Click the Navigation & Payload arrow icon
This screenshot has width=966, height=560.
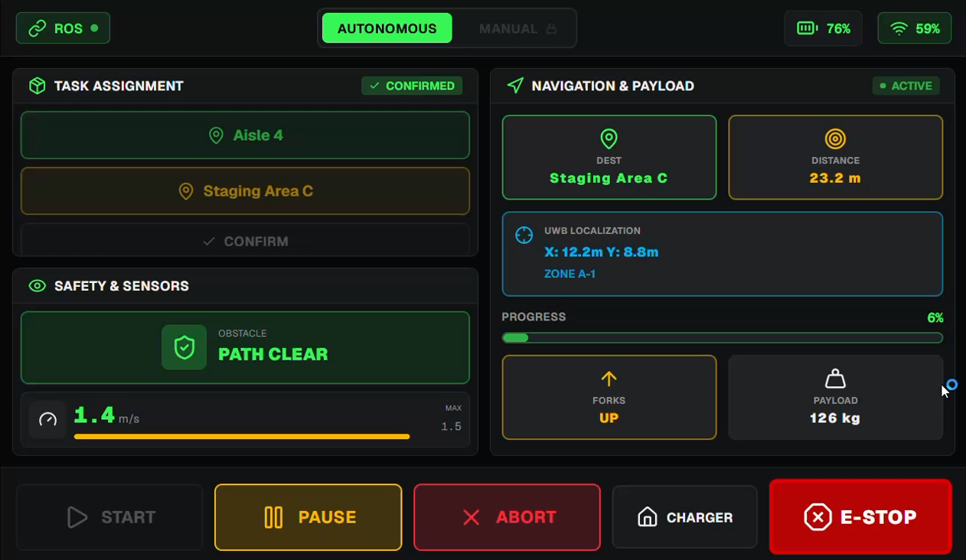[515, 86]
